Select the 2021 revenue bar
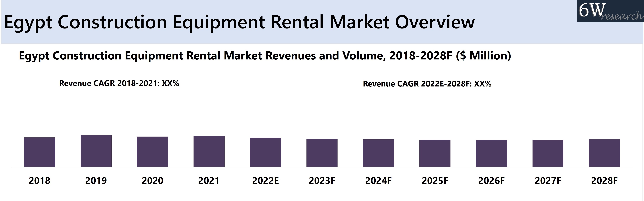Screen dimensions: 644x201 [x=209, y=151]
